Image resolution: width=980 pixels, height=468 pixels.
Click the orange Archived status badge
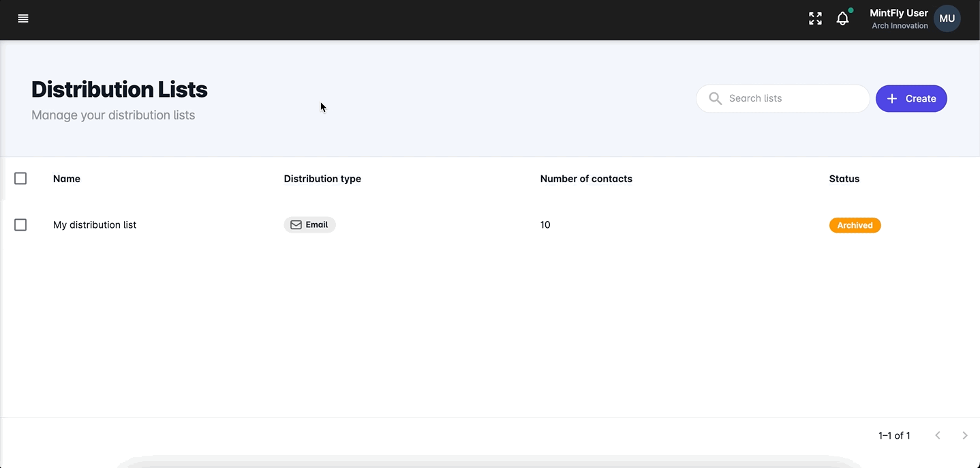855,225
